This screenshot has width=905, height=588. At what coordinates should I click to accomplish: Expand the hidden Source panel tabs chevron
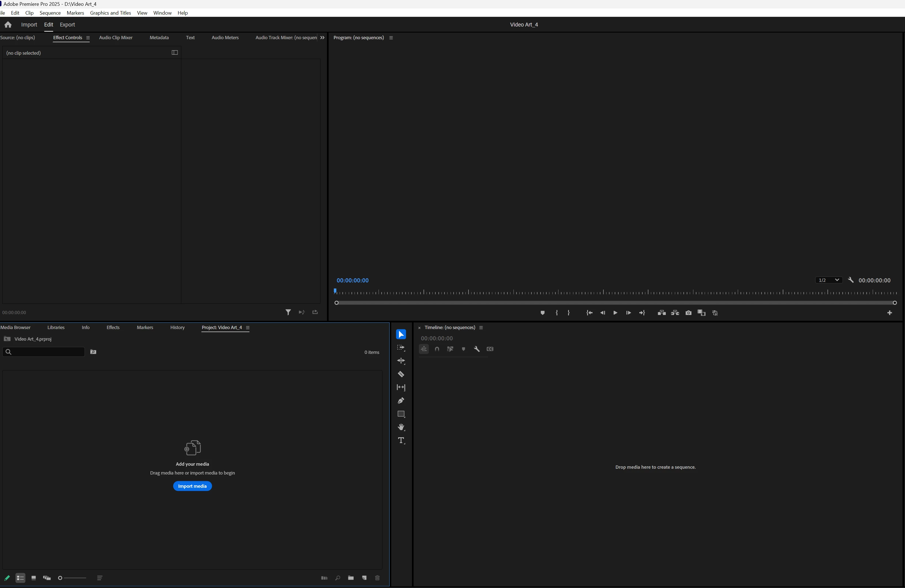[x=322, y=38]
